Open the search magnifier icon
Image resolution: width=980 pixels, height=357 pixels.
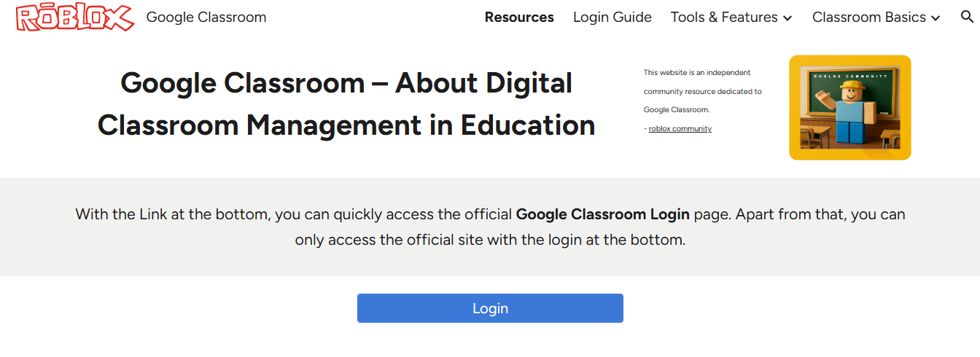pyautogui.click(x=968, y=17)
